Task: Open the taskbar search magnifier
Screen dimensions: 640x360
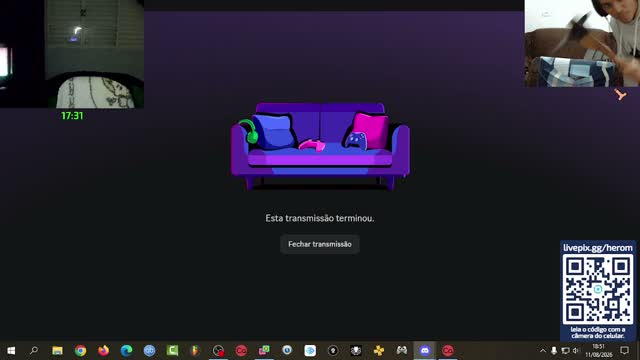Action: (x=34, y=350)
